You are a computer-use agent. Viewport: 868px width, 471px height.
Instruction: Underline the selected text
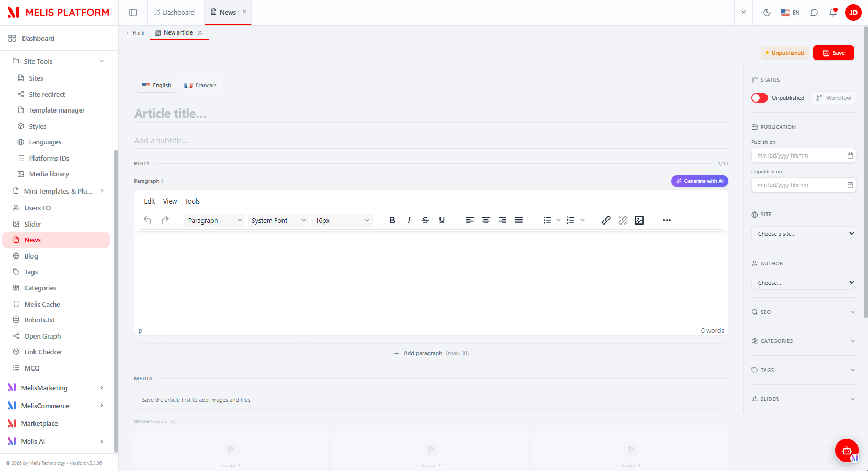(442, 220)
